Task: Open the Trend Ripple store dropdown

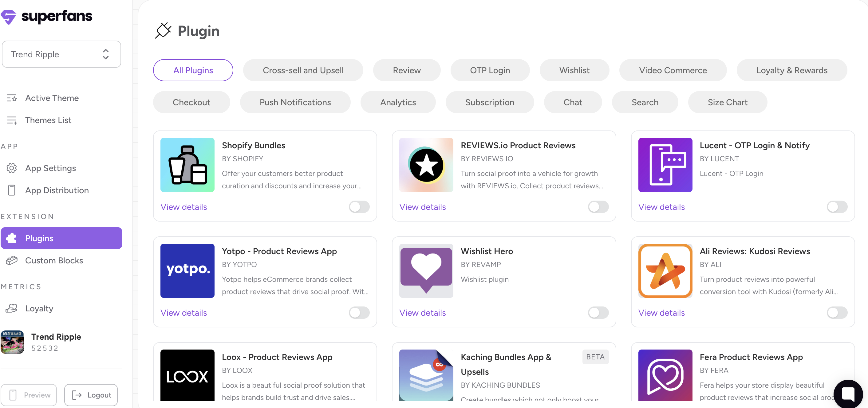Action: point(61,54)
